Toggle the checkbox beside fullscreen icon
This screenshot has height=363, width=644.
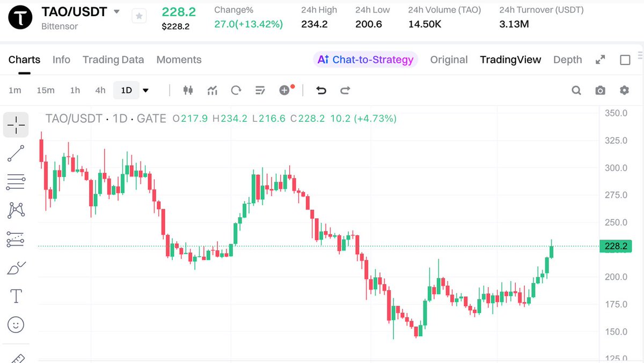click(625, 60)
